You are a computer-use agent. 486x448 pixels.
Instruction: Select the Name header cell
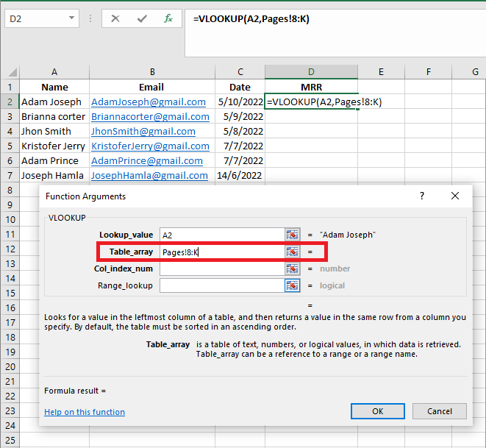tap(54, 87)
